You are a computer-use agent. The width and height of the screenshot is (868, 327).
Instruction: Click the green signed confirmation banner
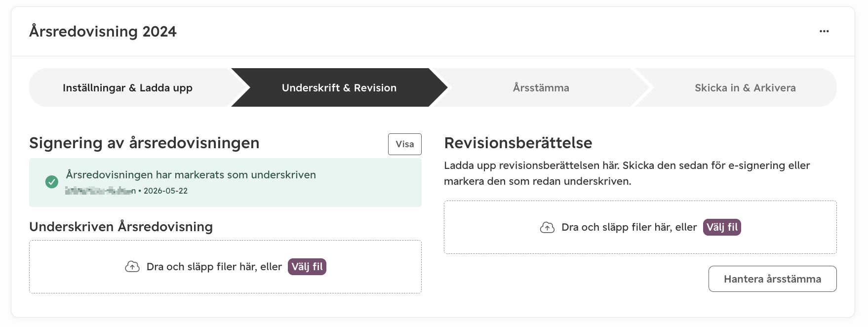[225, 182]
